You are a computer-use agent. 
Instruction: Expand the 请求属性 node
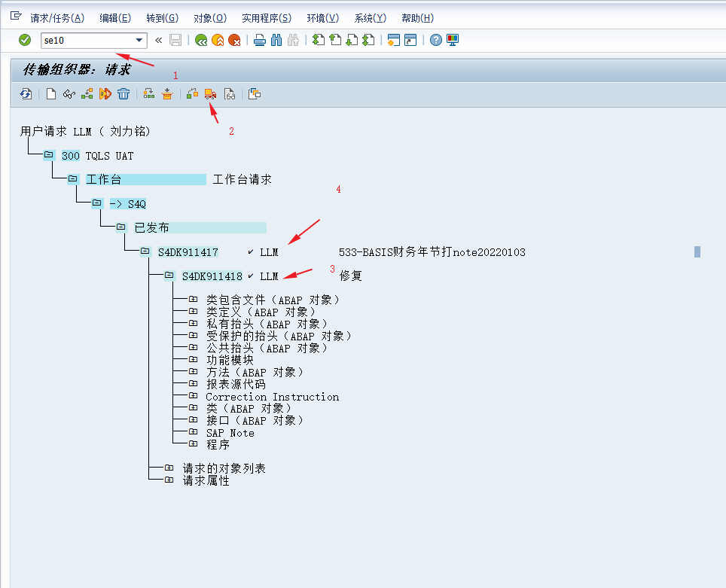(x=169, y=480)
